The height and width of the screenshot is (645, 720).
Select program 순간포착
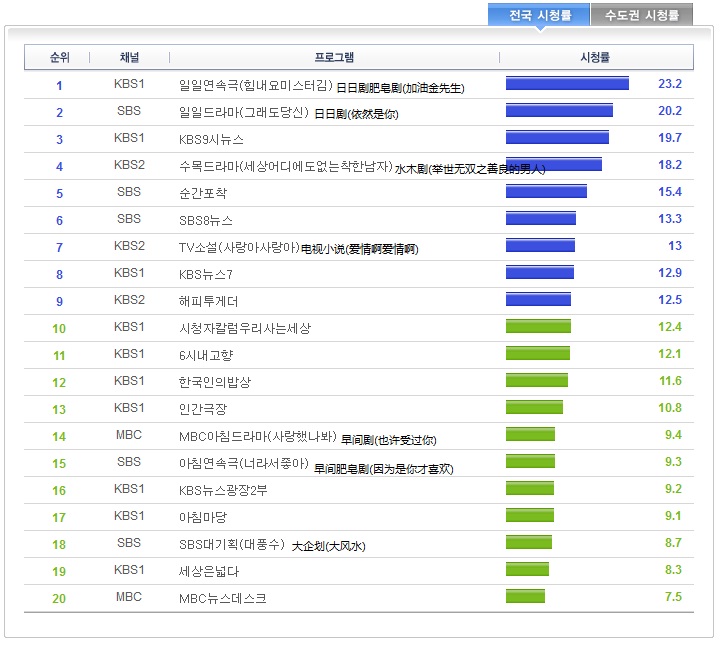(x=203, y=193)
